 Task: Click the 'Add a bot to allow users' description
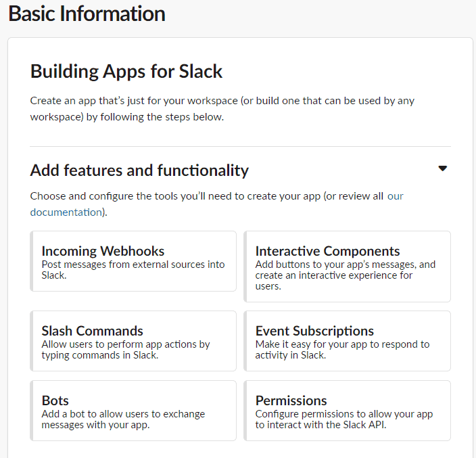click(x=123, y=419)
